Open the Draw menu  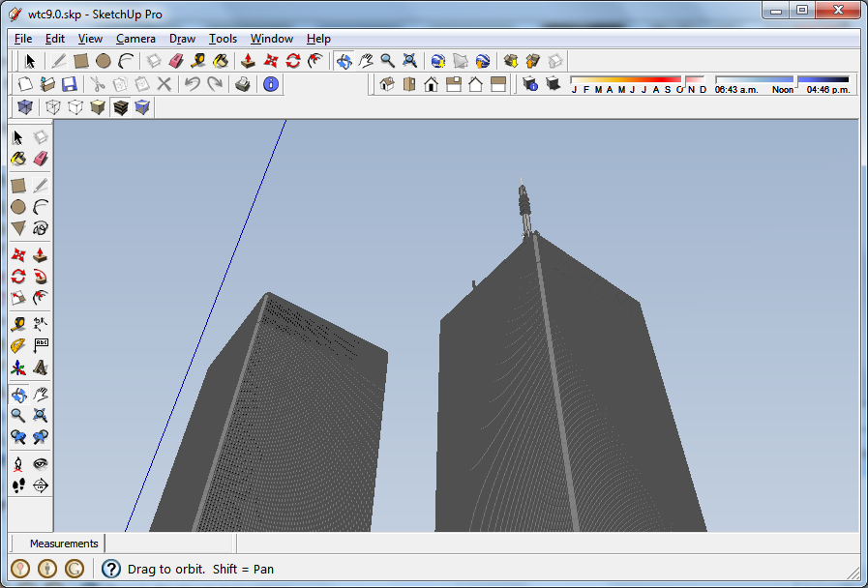click(182, 39)
